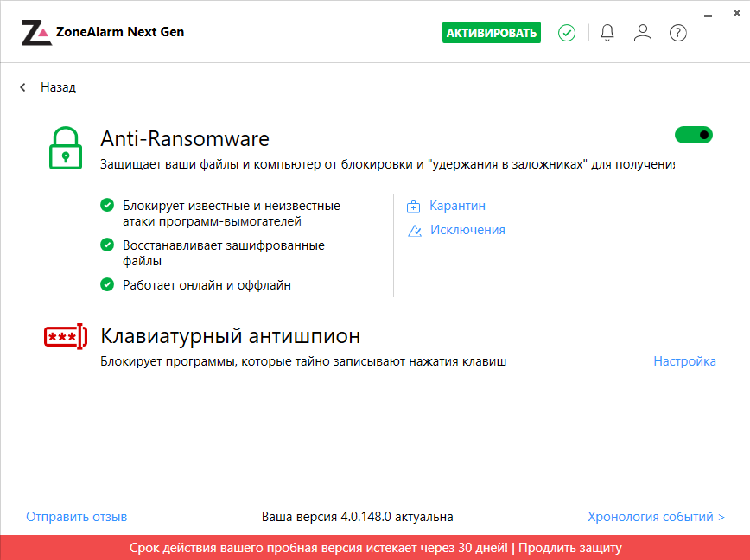This screenshot has height=560, width=750.
Task: Click the Клавиатурный антишпион heading
Action: [x=230, y=335]
